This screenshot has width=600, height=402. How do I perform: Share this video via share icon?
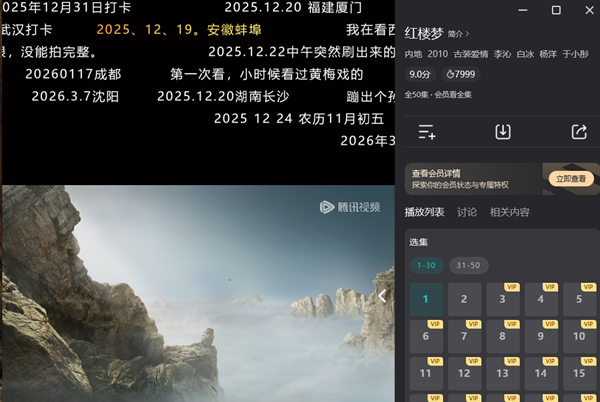pyautogui.click(x=579, y=132)
